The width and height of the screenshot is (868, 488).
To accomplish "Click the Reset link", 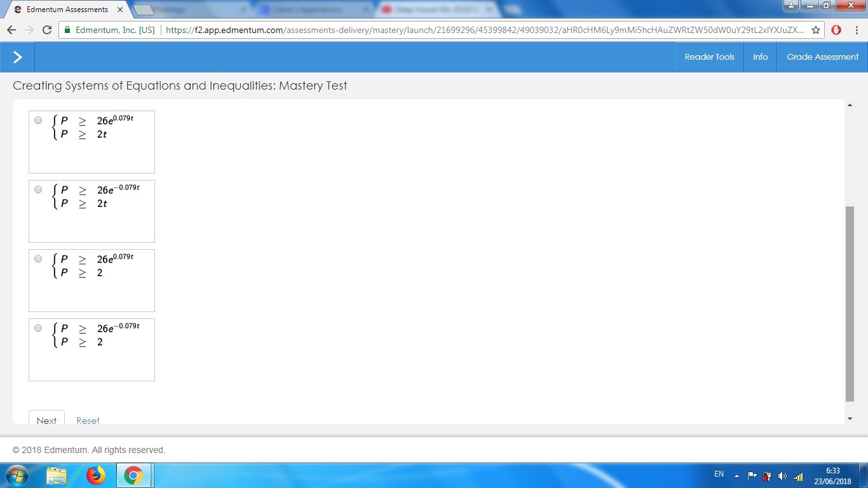I will coord(88,420).
